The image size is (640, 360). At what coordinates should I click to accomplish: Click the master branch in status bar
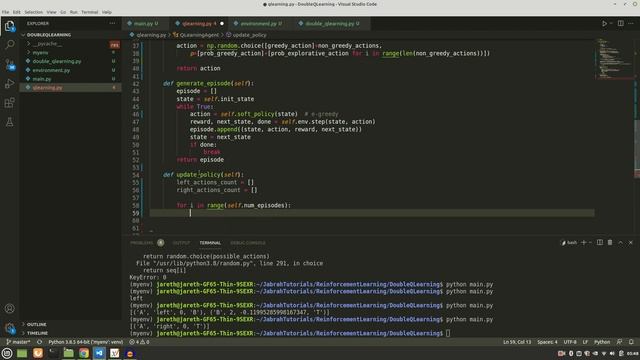[18, 342]
